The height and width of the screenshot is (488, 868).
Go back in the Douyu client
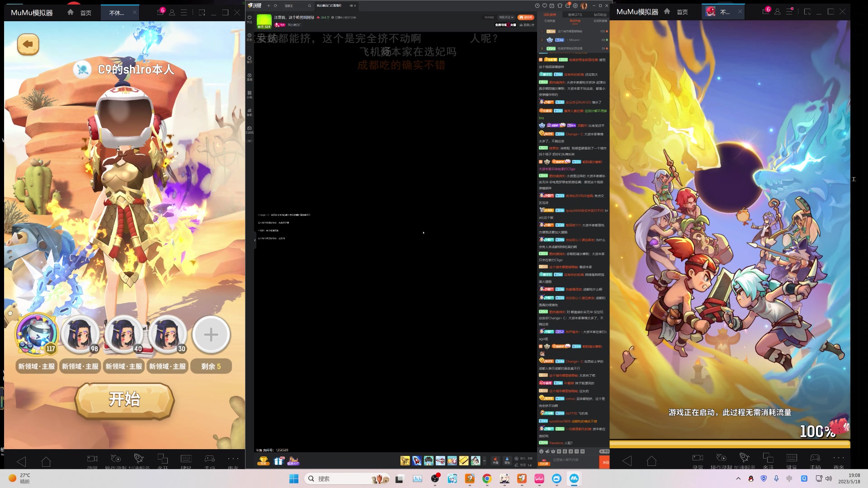pyautogui.click(x=269, y=6)
